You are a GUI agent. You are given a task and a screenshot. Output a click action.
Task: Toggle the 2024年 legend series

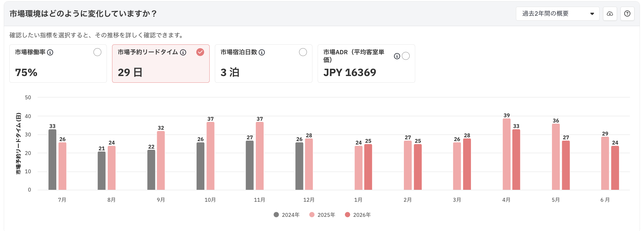click(287, 215)
